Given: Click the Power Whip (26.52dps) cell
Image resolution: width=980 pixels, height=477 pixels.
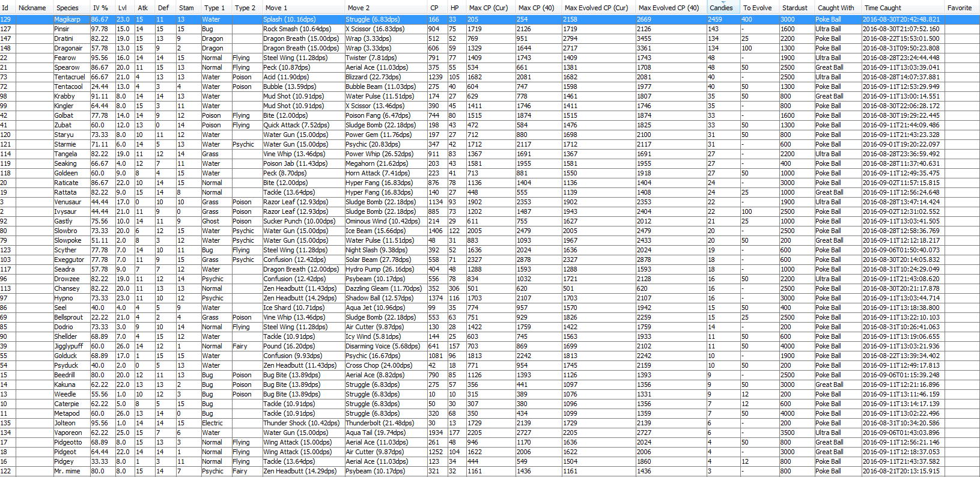Looking at the screenshot, I should (385, 154).
